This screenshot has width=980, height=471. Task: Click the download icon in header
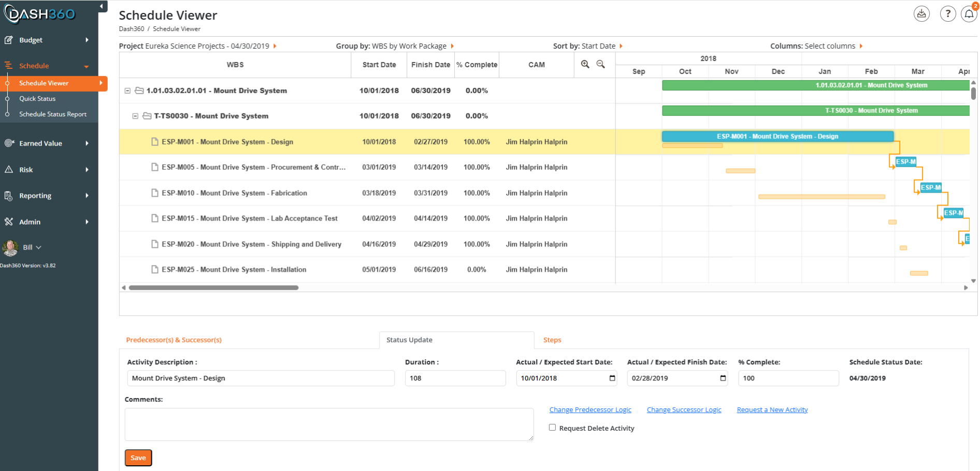(x=921, y=14)
